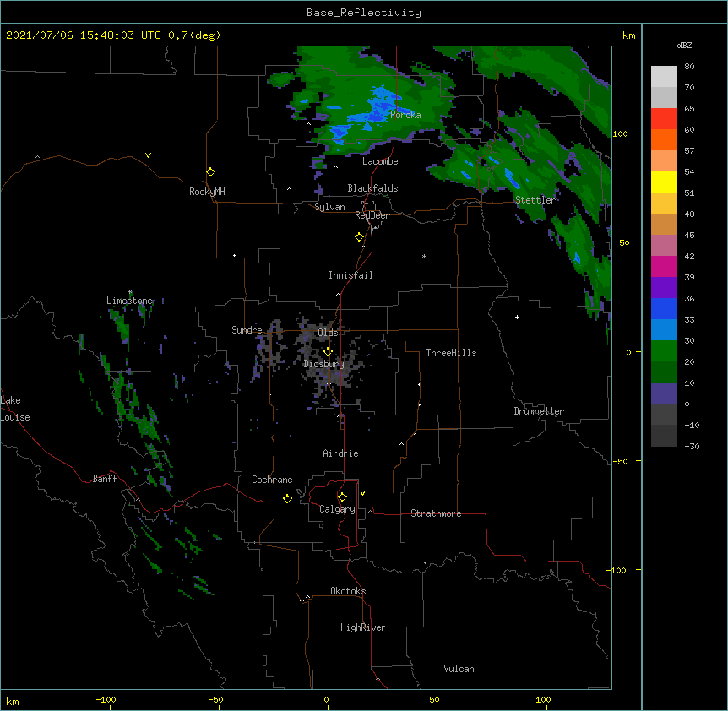
Task: Select the Lake Louise label
Action: tap(15, 409)
